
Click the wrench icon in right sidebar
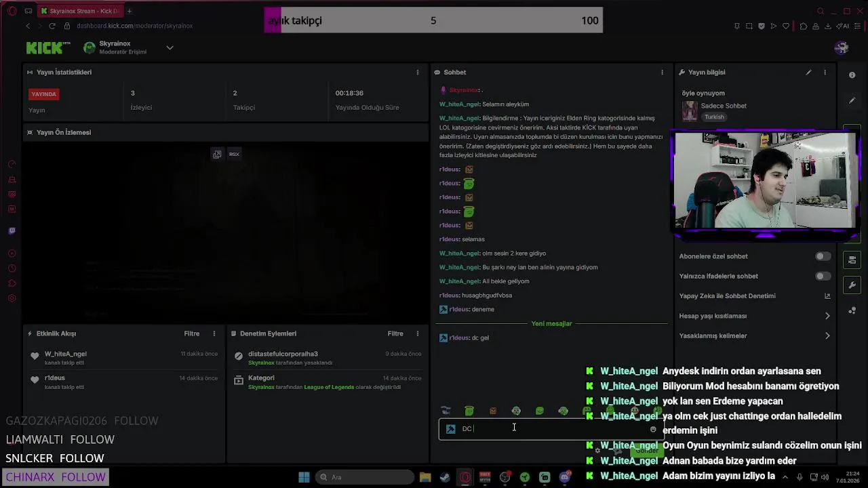[852, 285]
